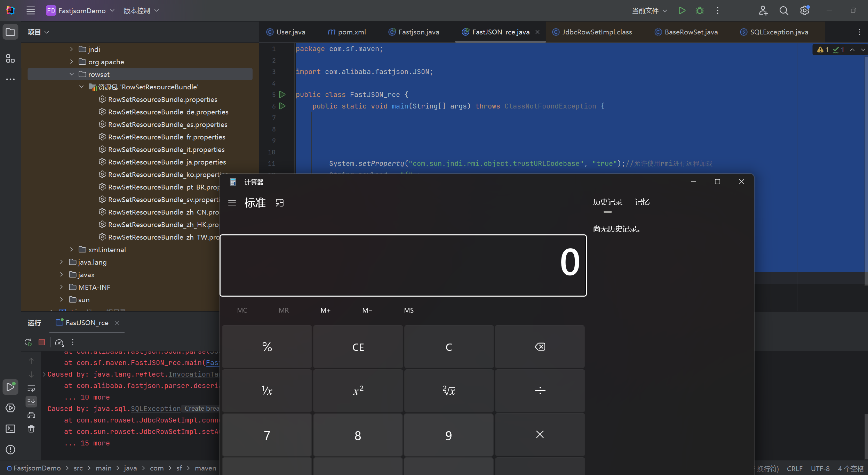Click the editor inspections warning widget
The image size is (868, 475).
(830, 50)
